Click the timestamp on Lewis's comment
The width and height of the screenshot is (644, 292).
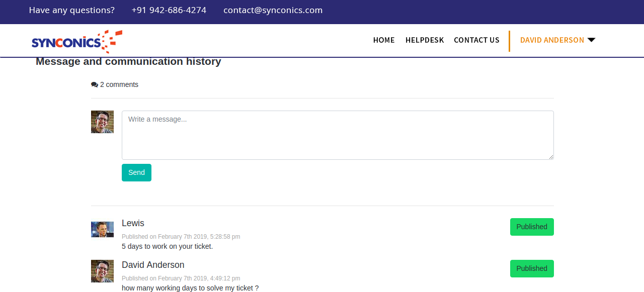181,237
